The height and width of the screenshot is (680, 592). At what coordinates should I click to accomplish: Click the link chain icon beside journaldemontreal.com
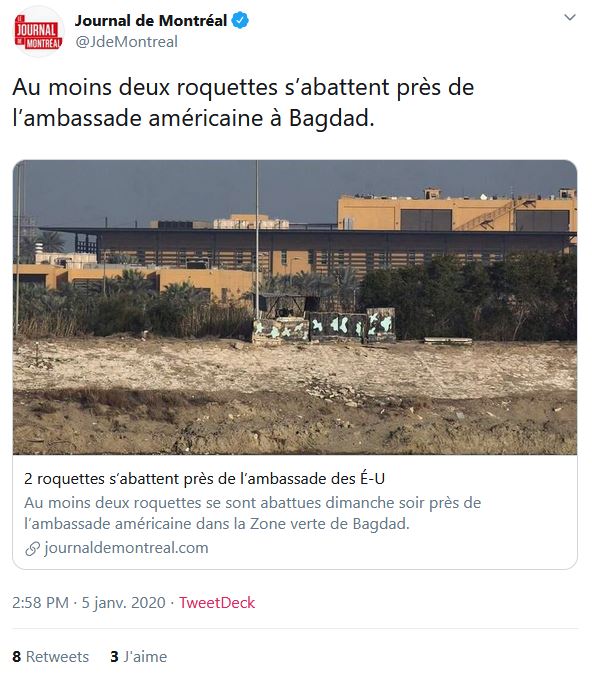click(x=33, y=549)
